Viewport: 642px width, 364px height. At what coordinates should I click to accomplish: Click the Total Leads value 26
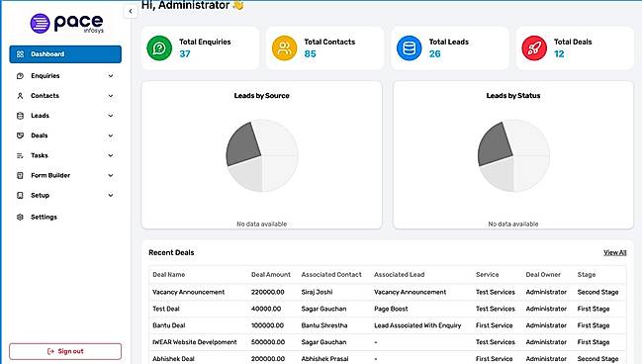[435, 54]
